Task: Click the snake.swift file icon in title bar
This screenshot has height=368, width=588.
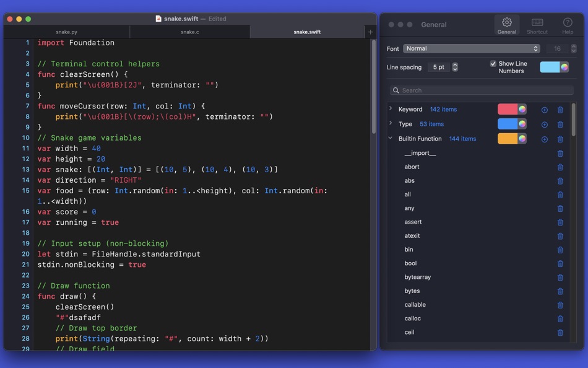Action: pyautogui.click(x=158, y=19)
